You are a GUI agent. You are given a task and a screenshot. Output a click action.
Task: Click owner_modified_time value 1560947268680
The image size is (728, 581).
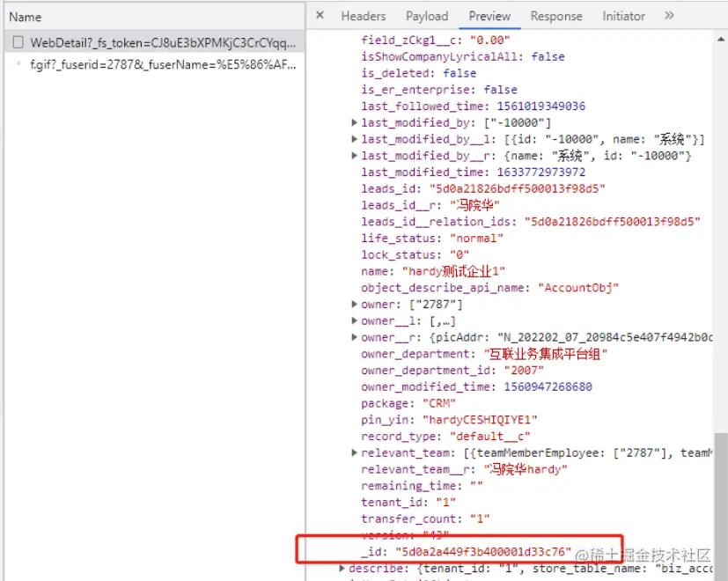pos(548,386)
